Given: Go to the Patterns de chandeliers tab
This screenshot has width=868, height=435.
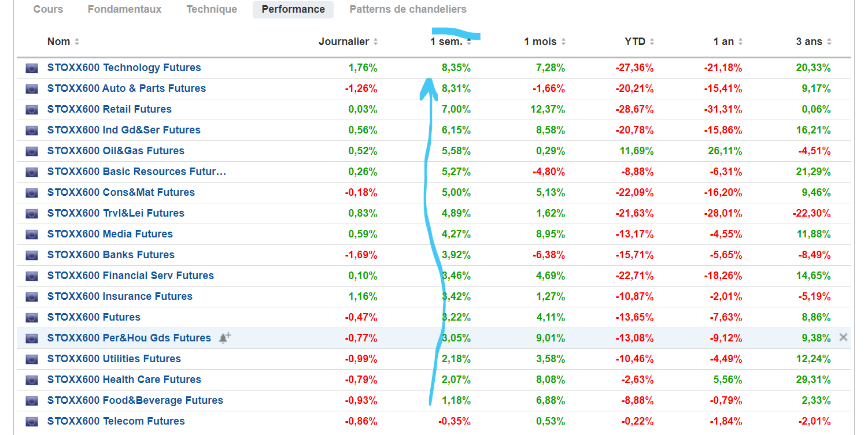Looking at the screenshot, I should [408, 9].
